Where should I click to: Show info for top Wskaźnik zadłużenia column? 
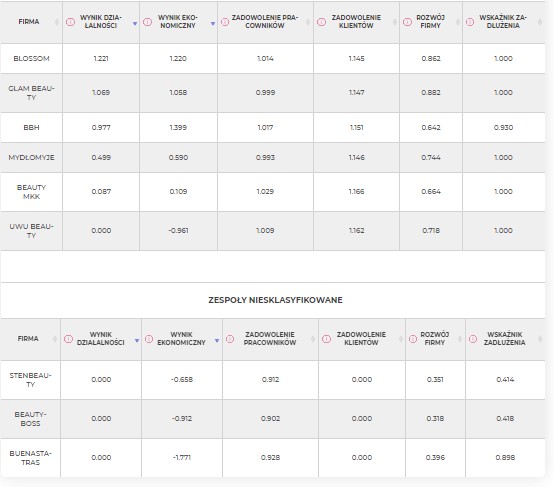pyautogui.click(x=470, y=22)
